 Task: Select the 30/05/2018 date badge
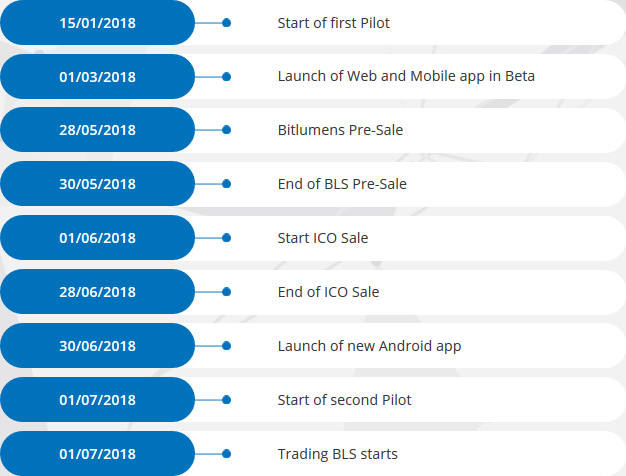[97, 184]
